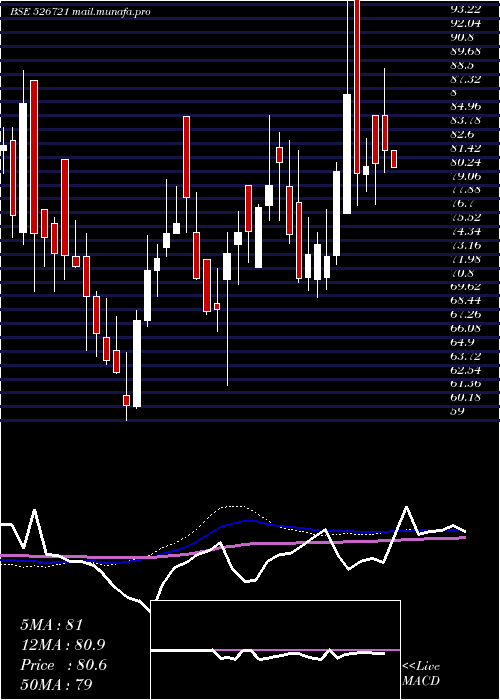This screenshot has width=500, height=700.
Task: Select the 80.24 price label
Action: (x=466, y=162)
